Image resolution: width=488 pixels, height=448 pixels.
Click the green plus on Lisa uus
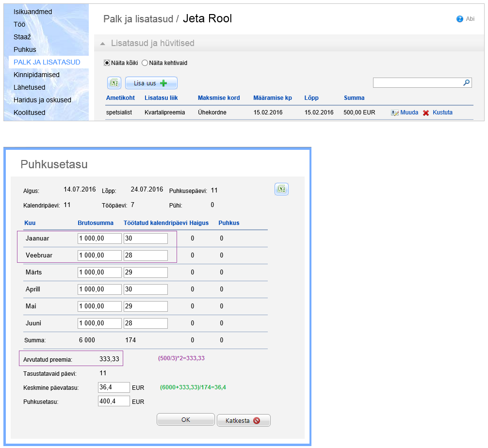[x=163, y=83]
